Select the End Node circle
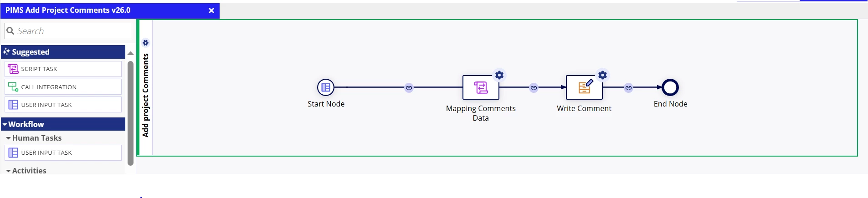This screenshot has height=198, width=868. click(x=670, y=87)
